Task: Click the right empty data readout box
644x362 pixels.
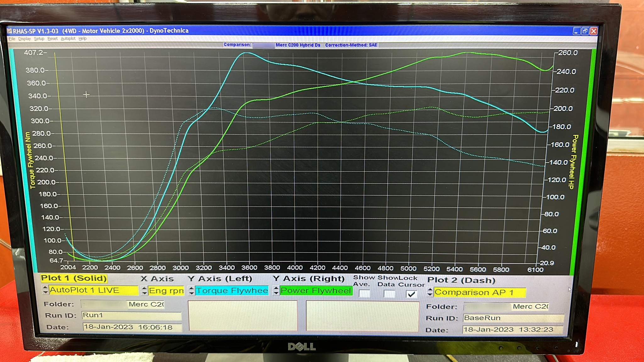Action: 362,316
